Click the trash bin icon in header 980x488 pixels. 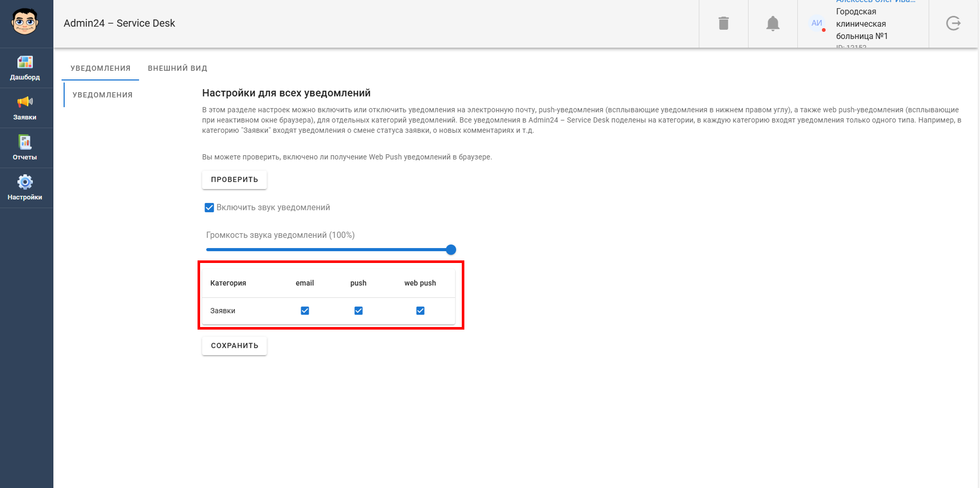point(723,23)
